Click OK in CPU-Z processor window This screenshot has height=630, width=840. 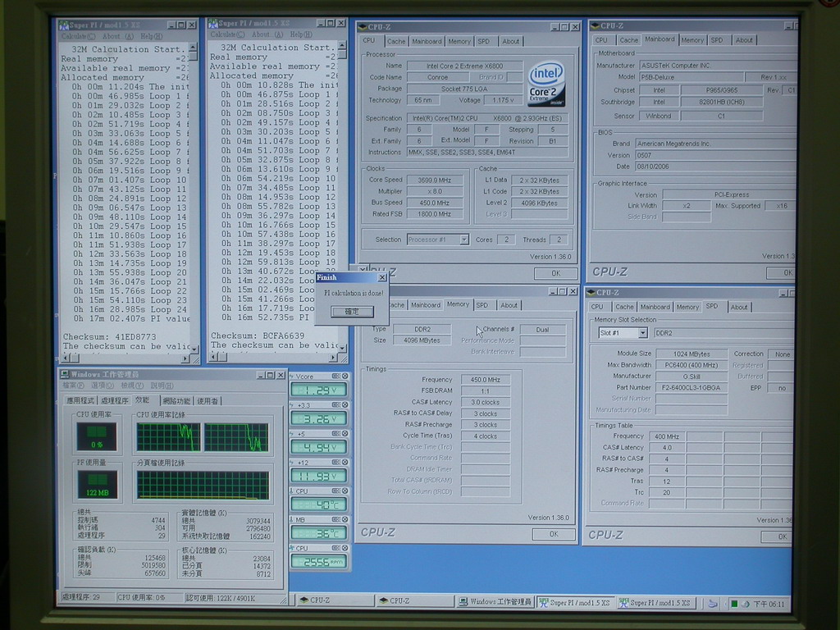point(555,273)
